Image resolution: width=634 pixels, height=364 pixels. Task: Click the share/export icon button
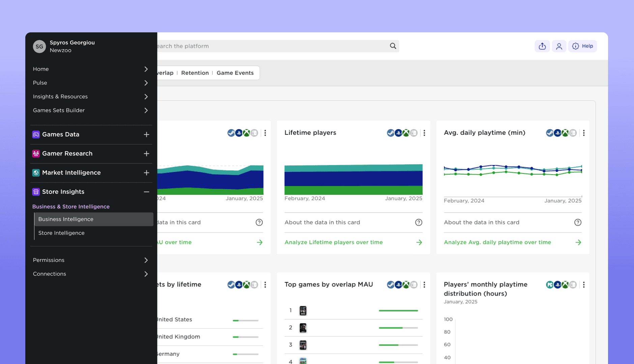(542, 46)
